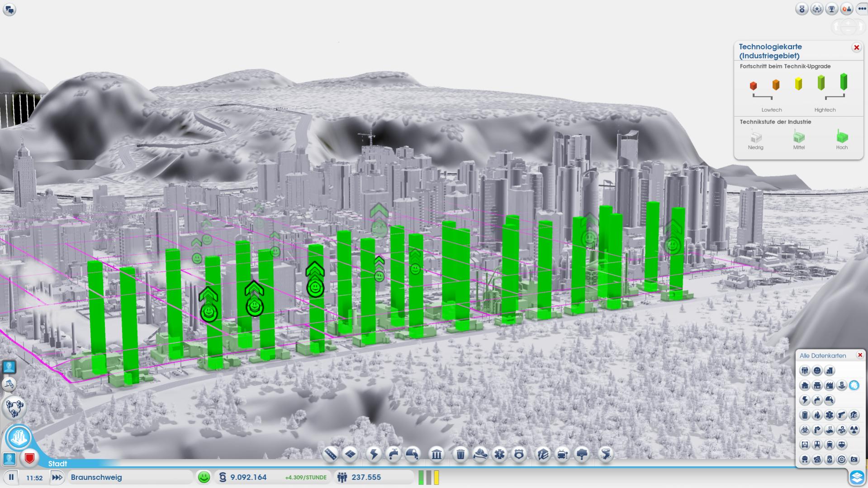Open the population panel showing 237.555
This screenshot has height=488, width=868.
point(374,477)
